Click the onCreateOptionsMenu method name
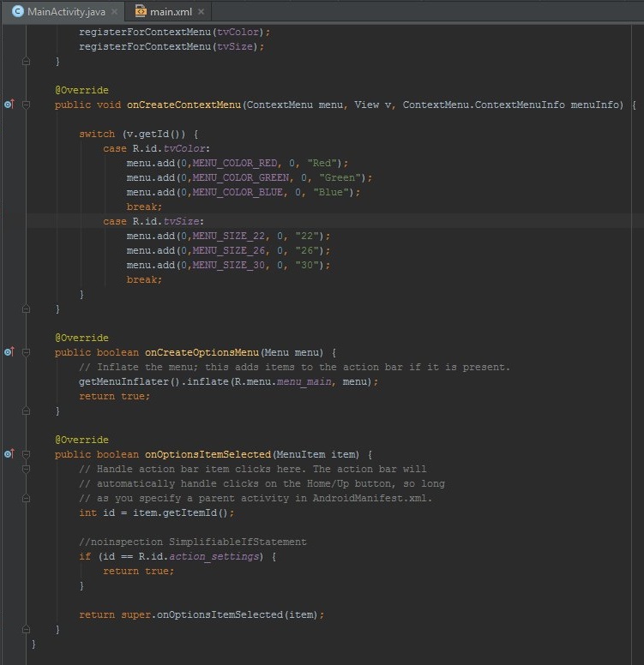Image resolution: width=644 pixels, height=665 pixels. pos(202,352)
